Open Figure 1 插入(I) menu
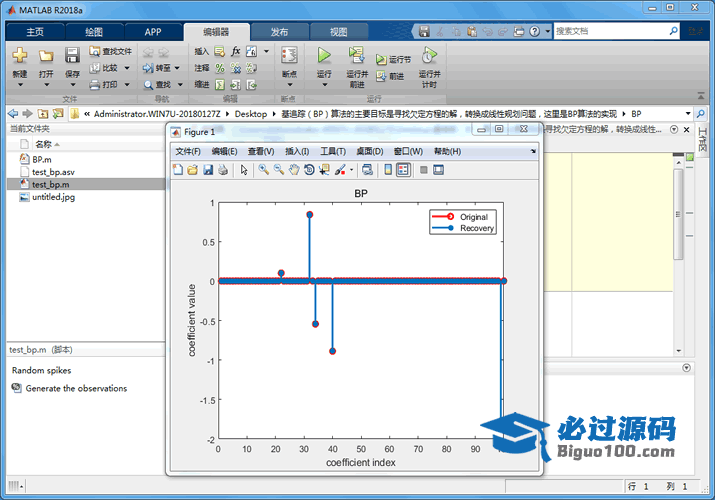 tap(297, 151)
